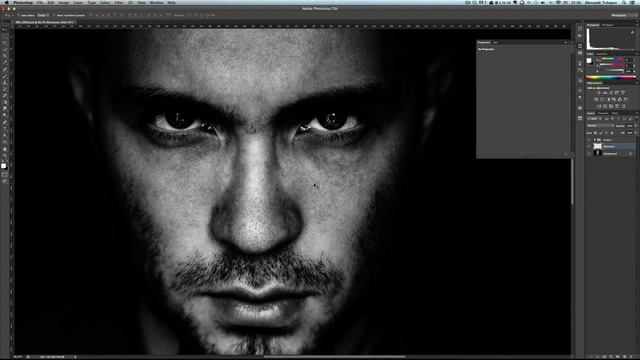Add a Curves adjustment layer
Image resolution: width=640 pixels, height=360 pixels.
click(611, 93)
